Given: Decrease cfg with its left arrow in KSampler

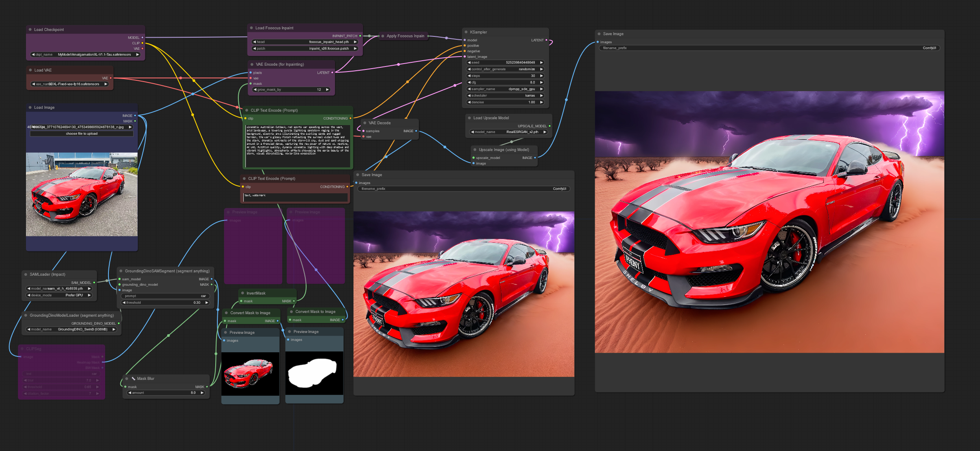Looking at the screenshot, I should point(469,82).
